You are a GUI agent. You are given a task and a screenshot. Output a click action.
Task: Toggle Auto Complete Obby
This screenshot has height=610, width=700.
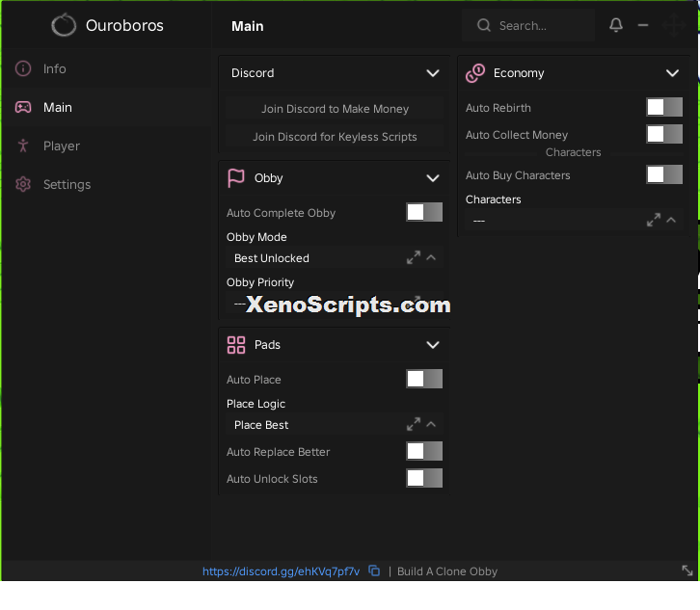pyautogui.click(x=424, y=212)
